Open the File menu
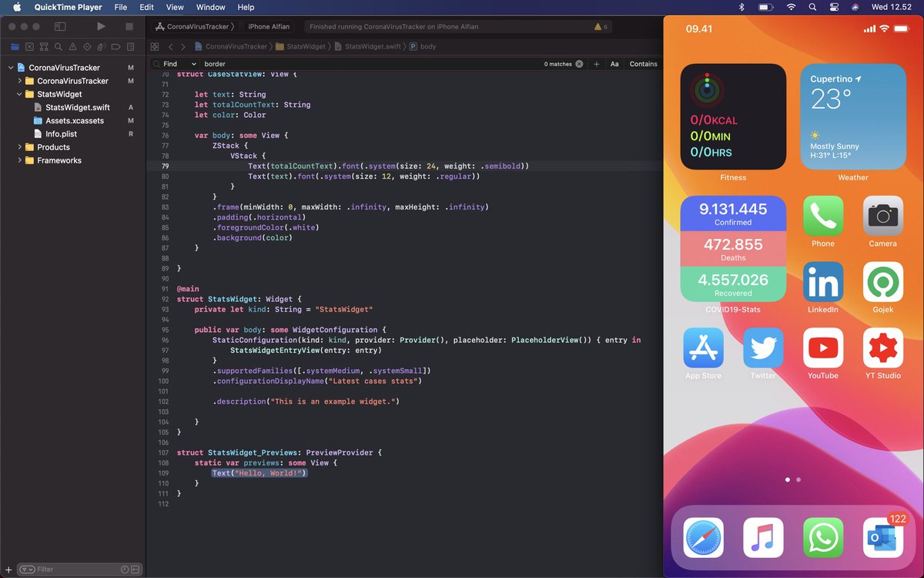Image resolution: width=924 pixels, height=578 pixels. pos(121,7)
